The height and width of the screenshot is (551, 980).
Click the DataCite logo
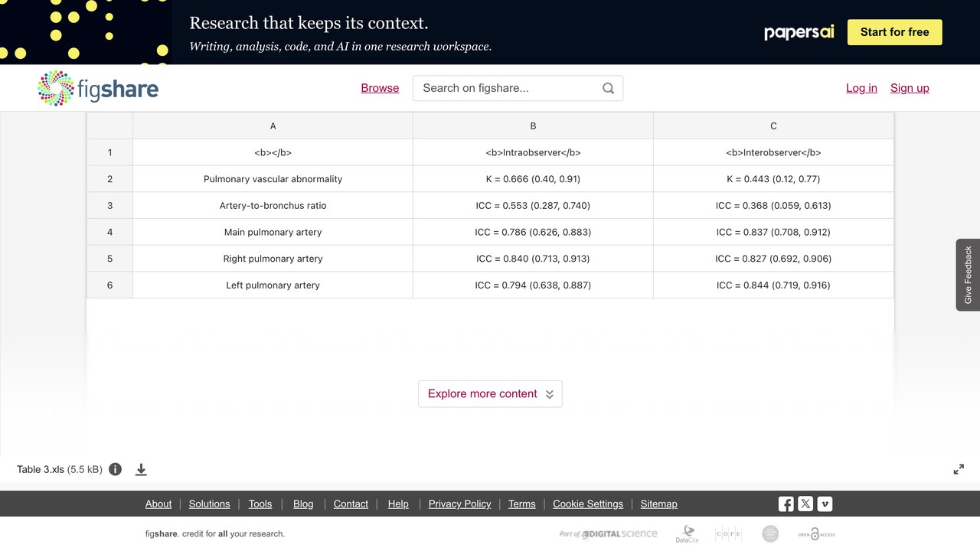coord(687,534)
